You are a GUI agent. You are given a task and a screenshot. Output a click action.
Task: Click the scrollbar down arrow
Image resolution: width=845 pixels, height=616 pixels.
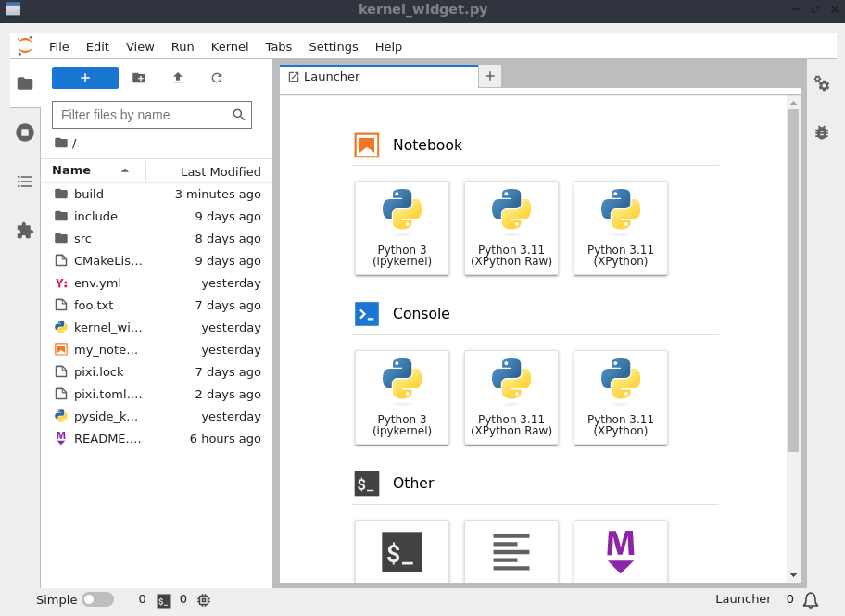click(x=793, y=575)
